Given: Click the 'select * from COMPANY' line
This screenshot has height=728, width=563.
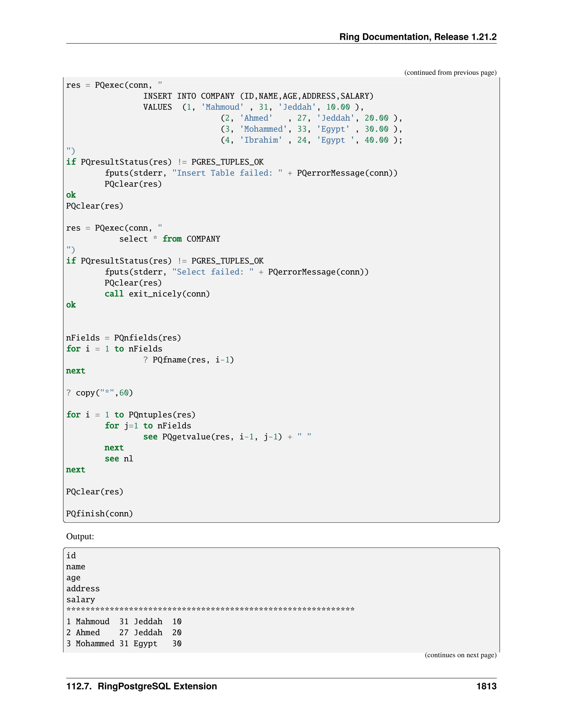Looking at the screenshot, I should 169,239.
